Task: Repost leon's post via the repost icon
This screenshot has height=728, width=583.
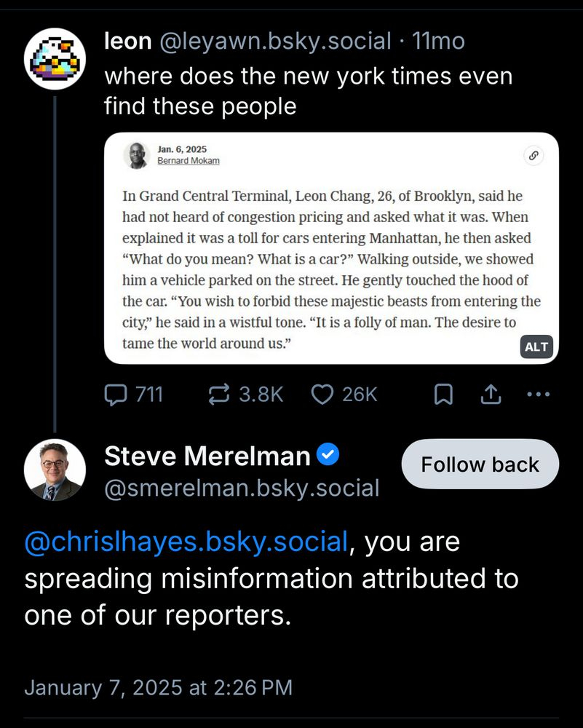Action: pyautogui.click(x=218, y=395)
